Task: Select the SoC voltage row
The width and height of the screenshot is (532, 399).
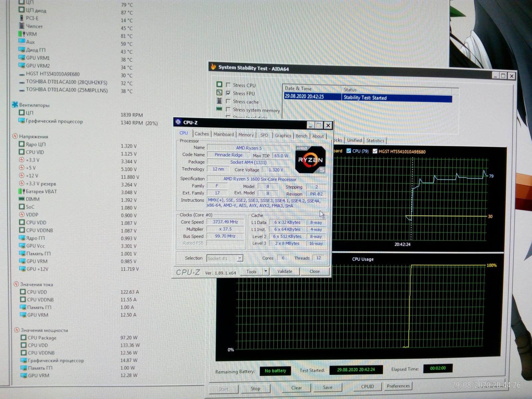Action: point(78,207)
